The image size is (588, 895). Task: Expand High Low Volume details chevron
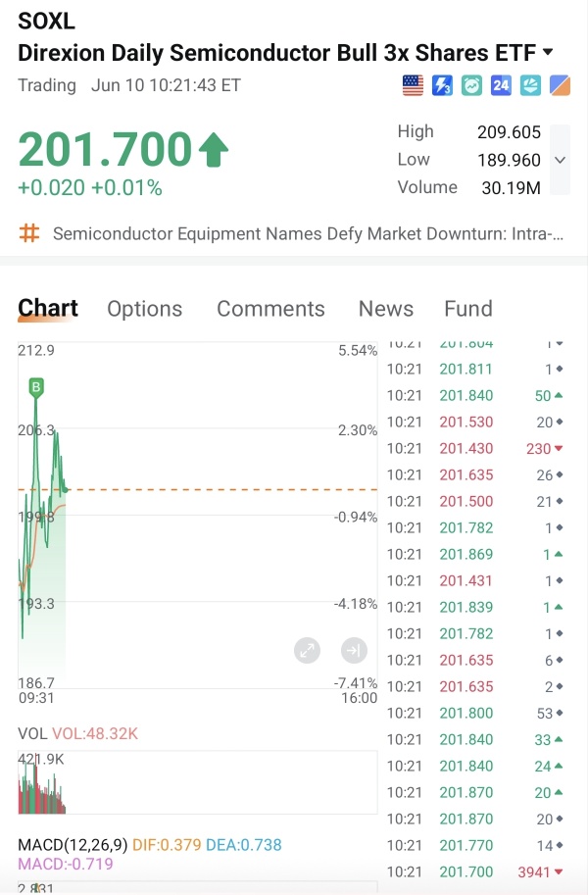pos(560,160)
